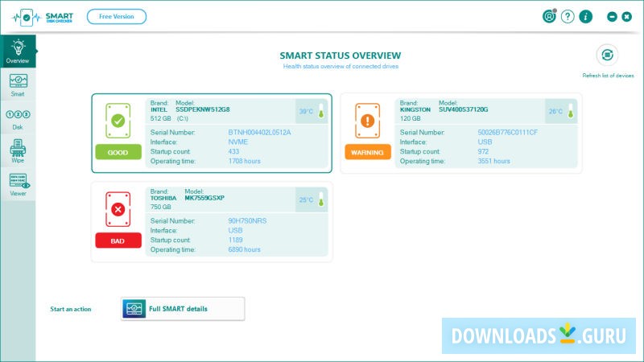Click serial number 50026B776C0111CF

pos(508,132)
